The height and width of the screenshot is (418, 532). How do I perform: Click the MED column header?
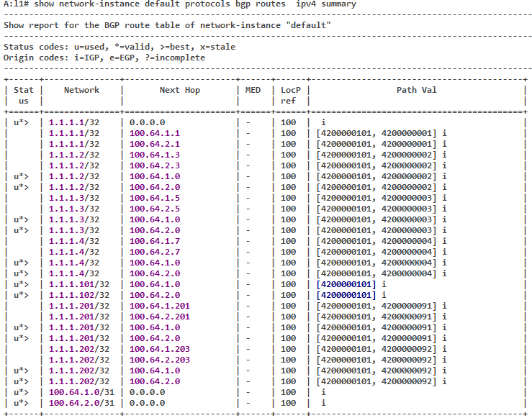[x=253, y=90]
